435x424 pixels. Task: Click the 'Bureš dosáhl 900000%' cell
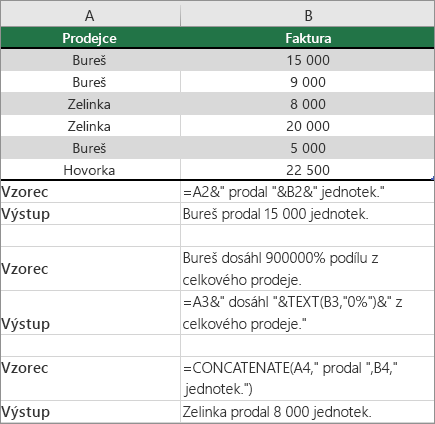pos(307,269)
